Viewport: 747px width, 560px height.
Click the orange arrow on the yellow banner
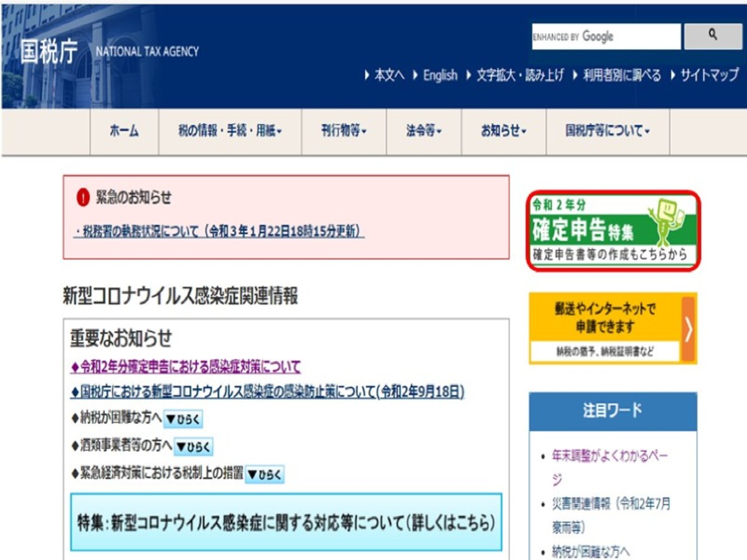click(688, 329)
